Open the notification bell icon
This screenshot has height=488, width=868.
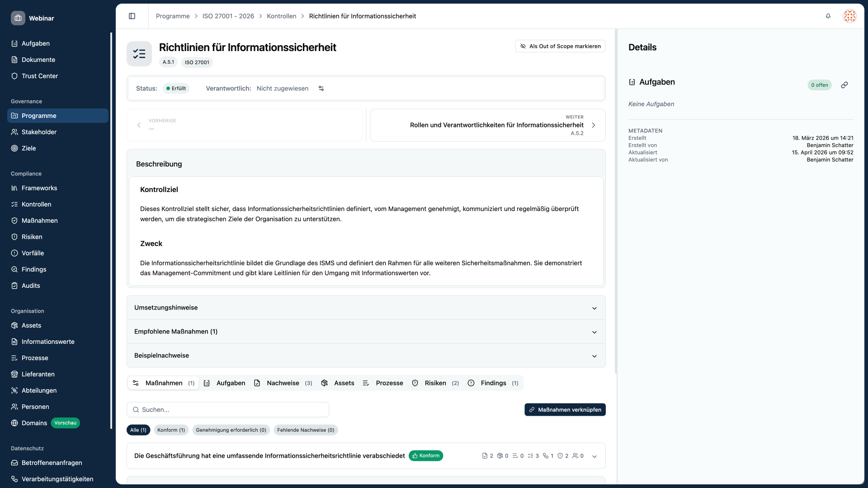pos(828,16)
